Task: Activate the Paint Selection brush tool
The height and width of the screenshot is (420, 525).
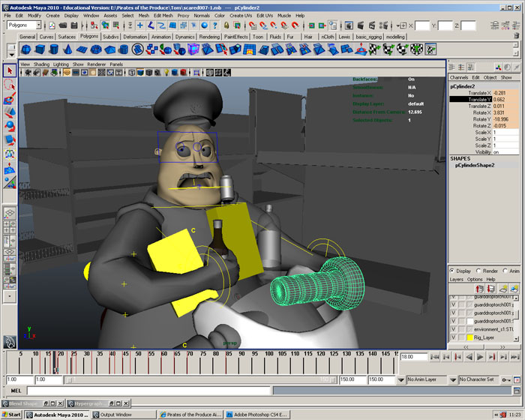Action: (x=10, y=98)
